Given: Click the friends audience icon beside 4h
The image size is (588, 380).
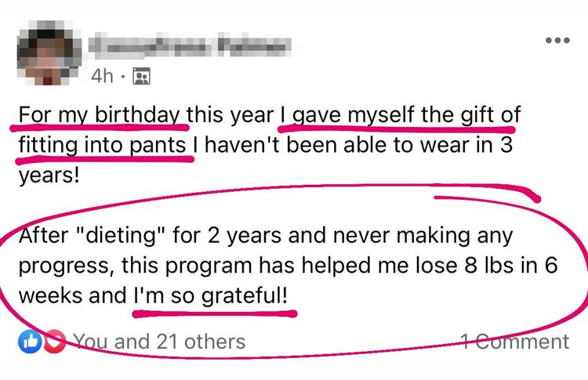Looking at the screenshot, I should [x=142, y=76].
